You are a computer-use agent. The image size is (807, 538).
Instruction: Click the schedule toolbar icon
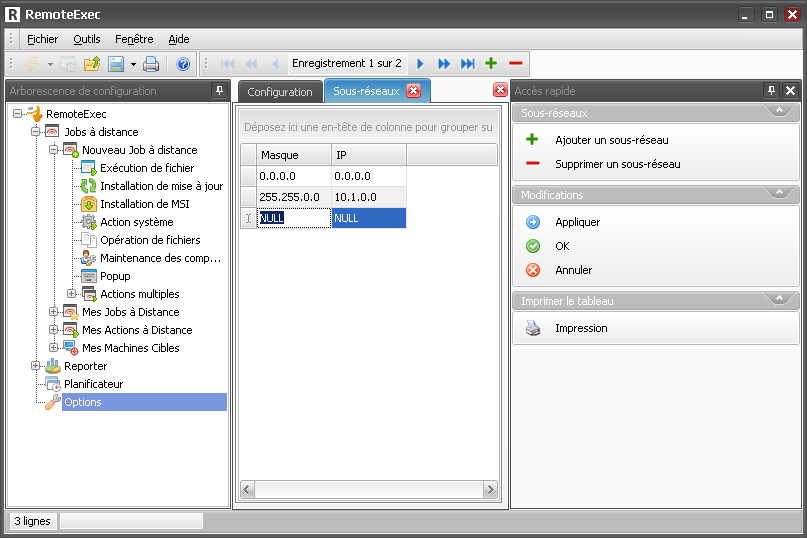(68, 64)
